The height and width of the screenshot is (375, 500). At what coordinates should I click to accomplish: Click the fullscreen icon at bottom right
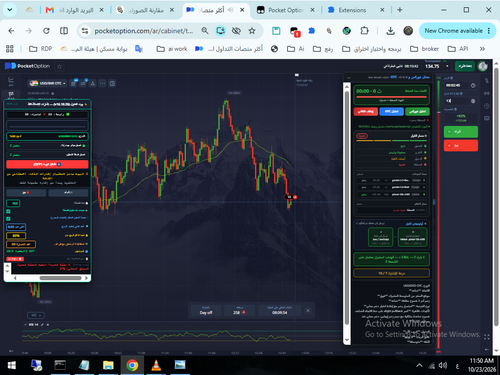487,337
